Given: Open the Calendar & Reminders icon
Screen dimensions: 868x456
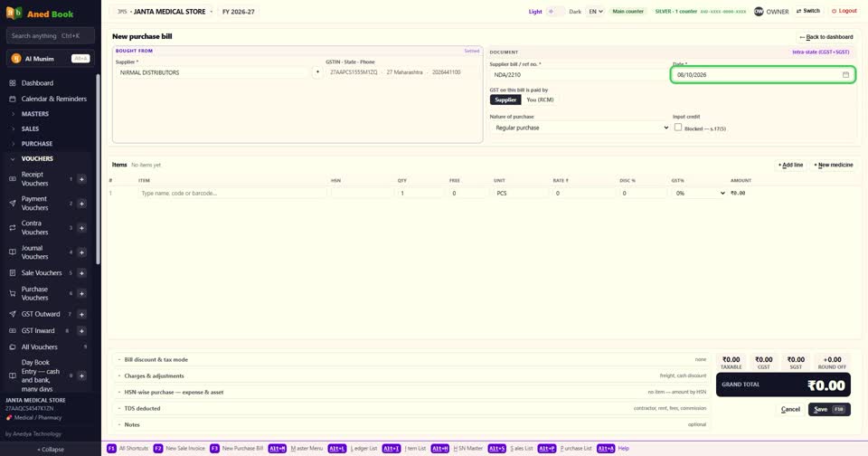Looking at the screenshot, I should pos(12,99).
